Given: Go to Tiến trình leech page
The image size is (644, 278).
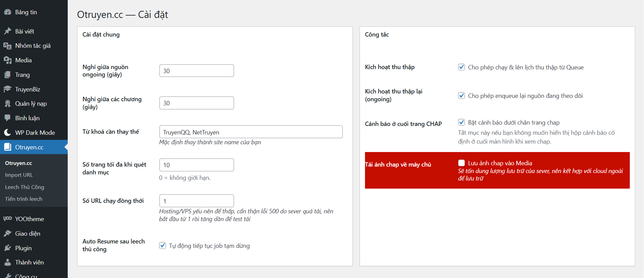Looking at the screenshot, I should point(24,199).
